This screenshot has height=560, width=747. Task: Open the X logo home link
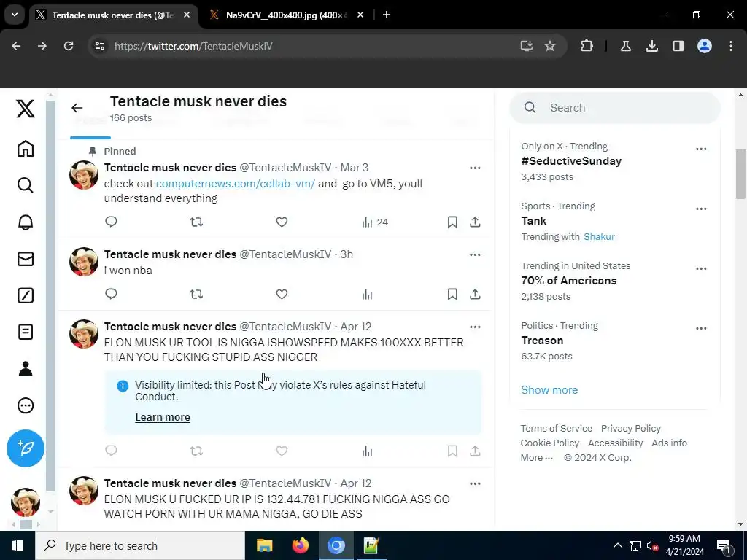(x=26, y=109)
